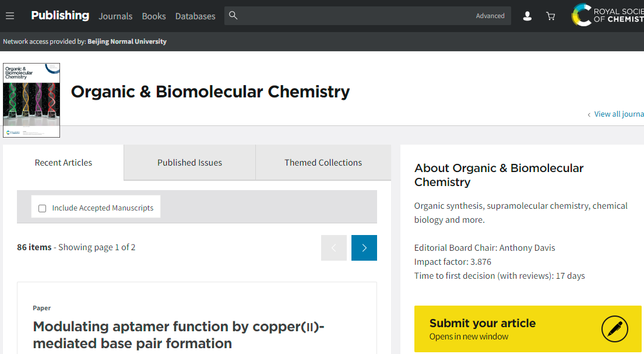The image size is (644, 354).
Task: Click the Royal Society of Chemistry logo
Action: pyautogui.click(x=607, y=15)
